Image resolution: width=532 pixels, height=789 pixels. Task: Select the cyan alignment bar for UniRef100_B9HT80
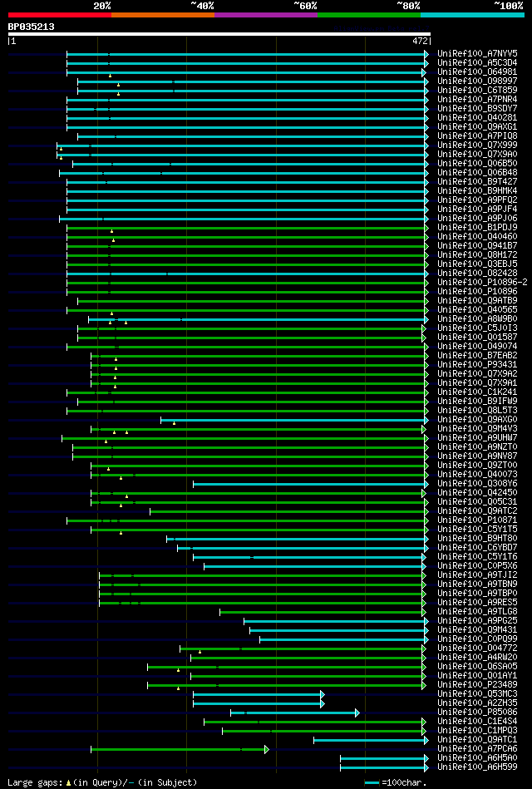(x=298, y=538)
